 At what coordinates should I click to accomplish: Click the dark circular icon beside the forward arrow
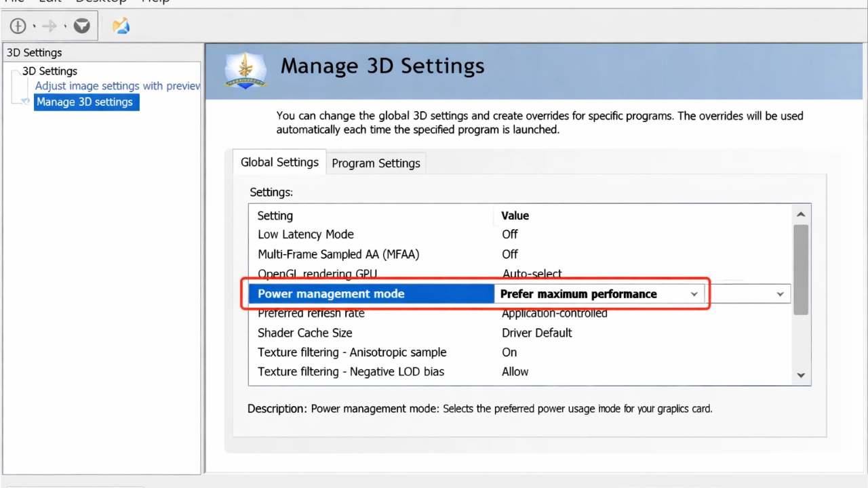[x=81, y=26]
